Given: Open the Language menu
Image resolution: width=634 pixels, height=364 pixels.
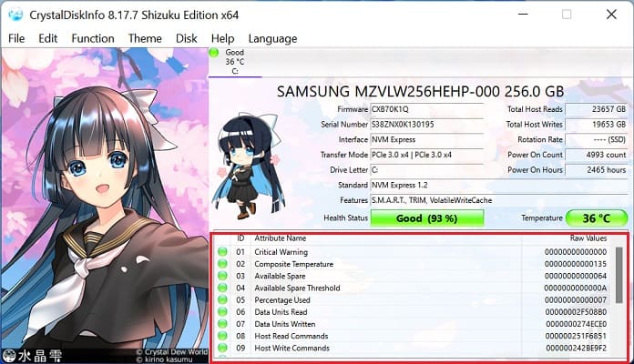Looking at the screenshot, I should pyautogui.click(x=272, y=38).
